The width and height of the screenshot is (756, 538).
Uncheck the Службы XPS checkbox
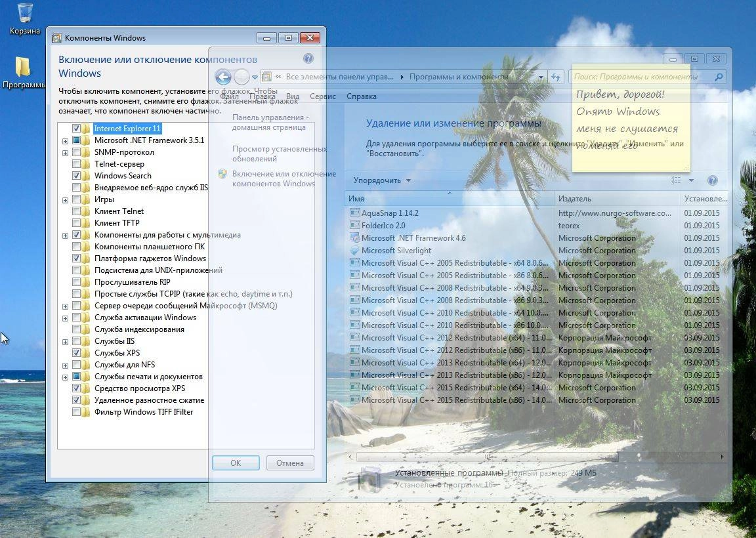point(76,353)
